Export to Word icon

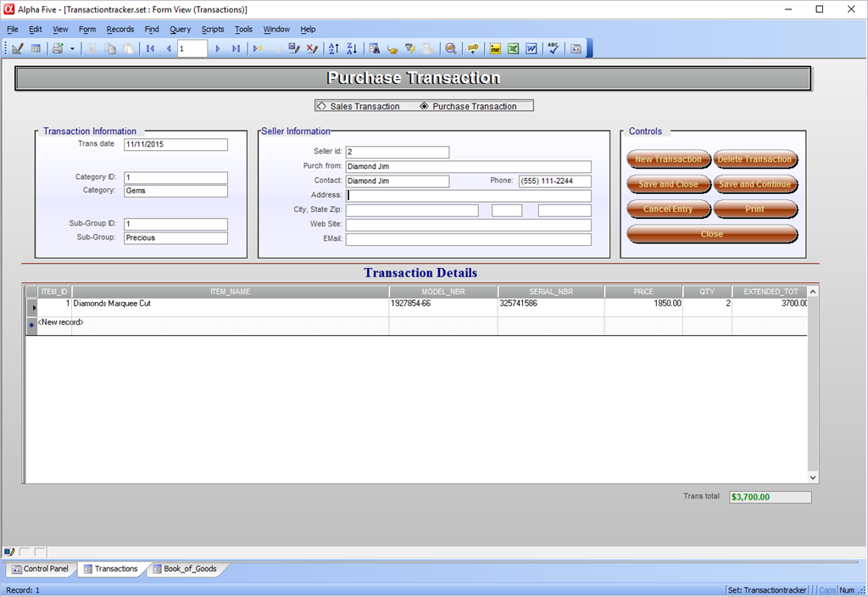tap(531, 48)
